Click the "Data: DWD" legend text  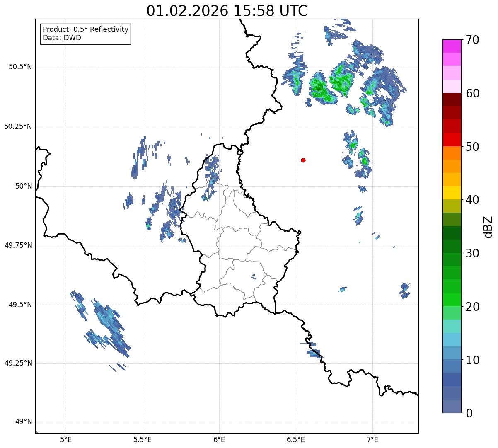pos(62,38)
